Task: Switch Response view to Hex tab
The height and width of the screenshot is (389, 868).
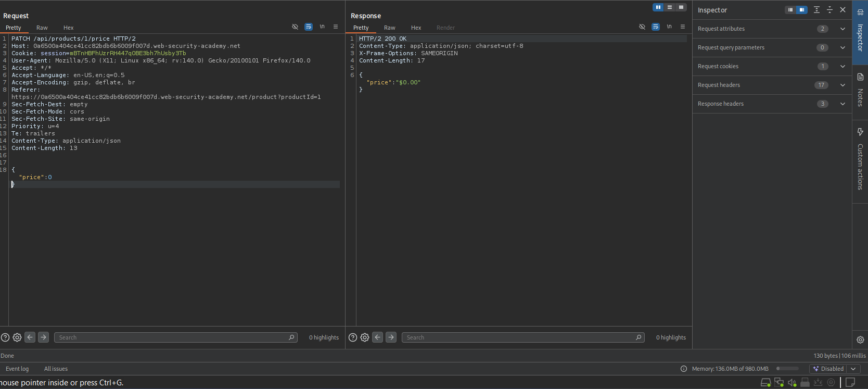Action: click(416, 28)
